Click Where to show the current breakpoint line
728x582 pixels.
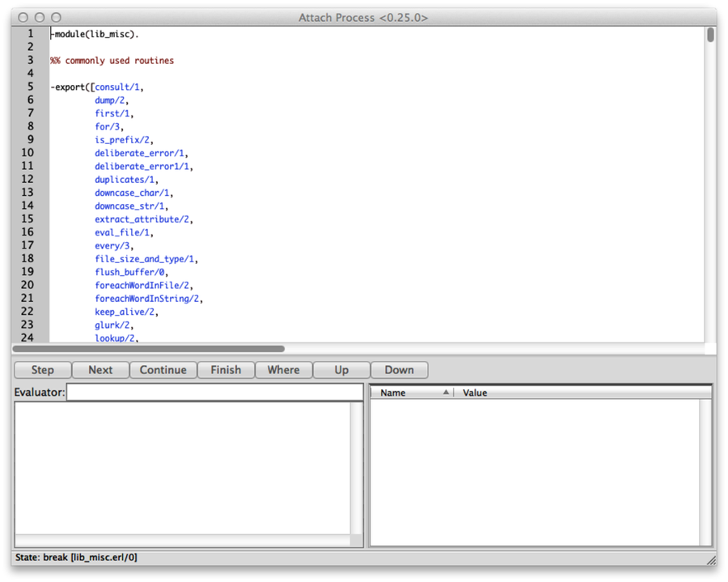283,369
